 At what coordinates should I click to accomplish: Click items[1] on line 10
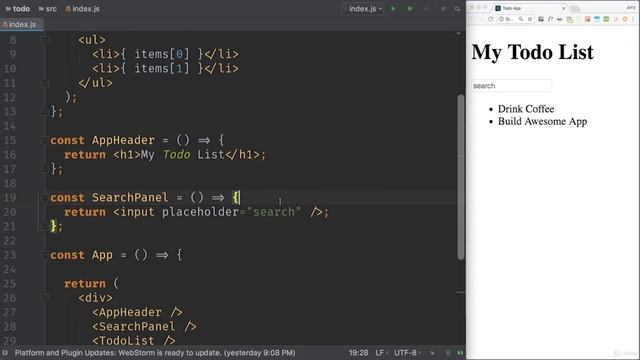(x=162, y=69)
